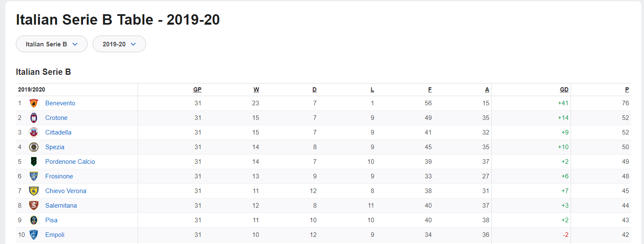This screenshot has width=644, height=244.
Task: Expand the 2019-20 season dropdown
Action: 119,44
